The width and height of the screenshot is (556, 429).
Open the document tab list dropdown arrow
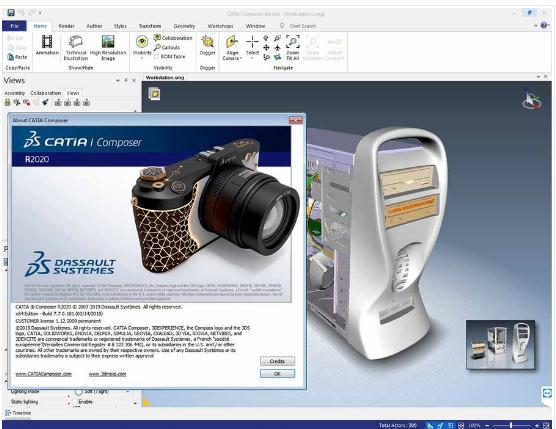539,77
